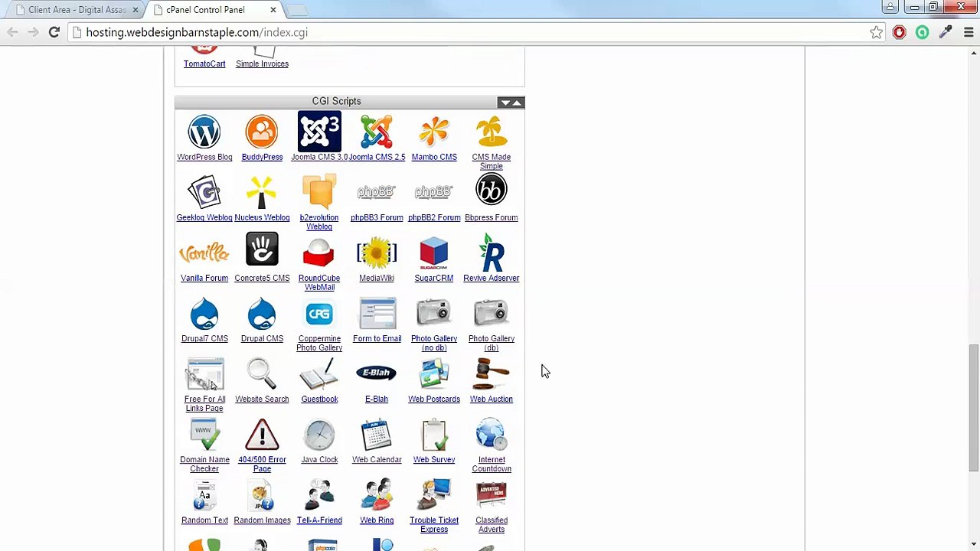
Task: Click the Guestbook open-book icon
Action: coord(319,373)
